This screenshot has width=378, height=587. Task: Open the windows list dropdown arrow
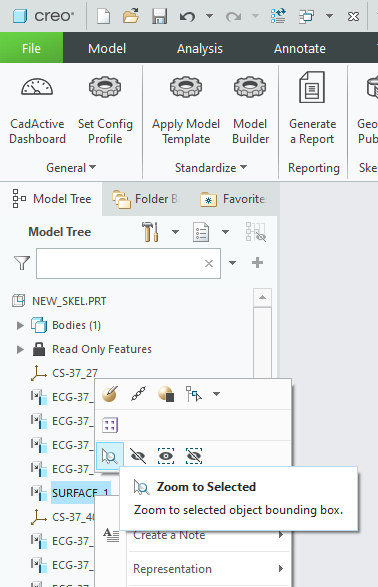click(x=329, y=16)
